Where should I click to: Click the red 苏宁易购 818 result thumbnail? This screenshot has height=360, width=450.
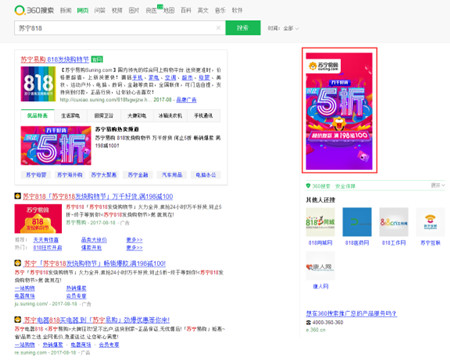tap(38, 219)
